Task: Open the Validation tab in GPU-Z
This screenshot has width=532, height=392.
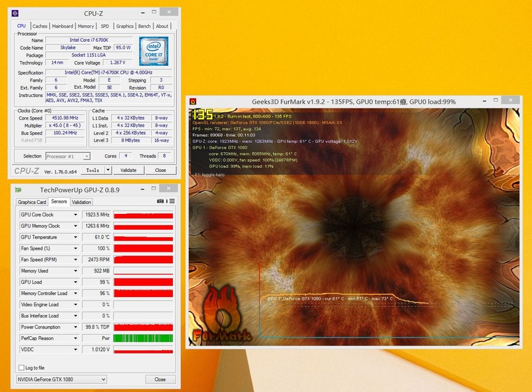Action: 81,202
